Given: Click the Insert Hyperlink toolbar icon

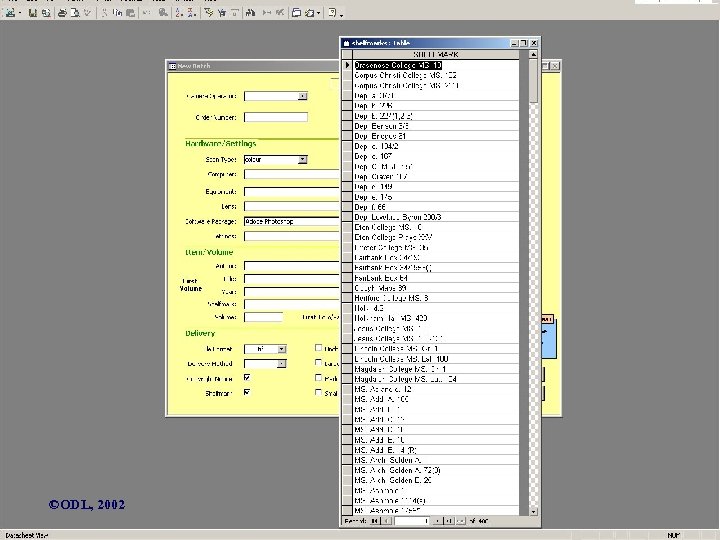Looking at the screenshot, I should 163,13.
